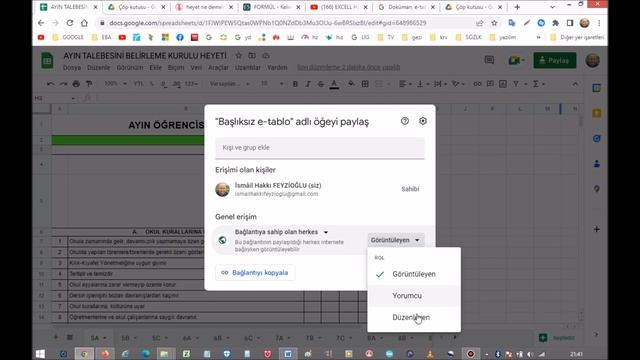The width and height of the screenshot is (640, 360).
Task: Open Veri menu
Action: click(x=196, y=67)
